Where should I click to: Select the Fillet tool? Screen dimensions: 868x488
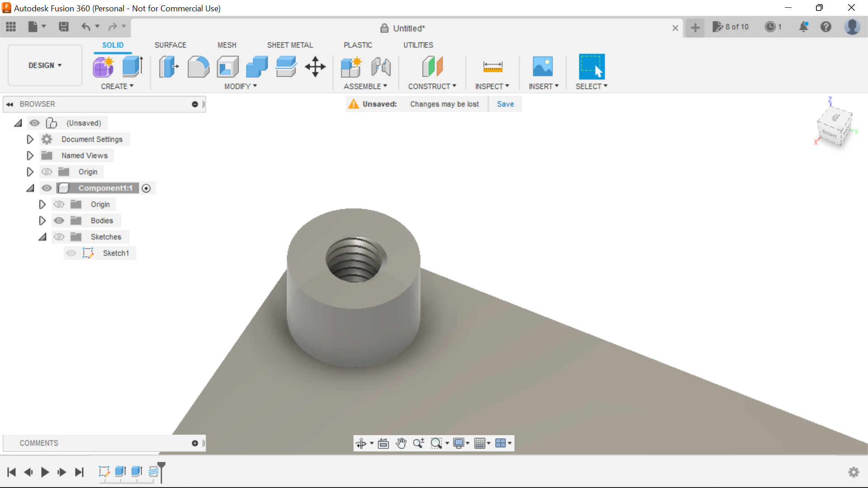(x=198, y=67)
